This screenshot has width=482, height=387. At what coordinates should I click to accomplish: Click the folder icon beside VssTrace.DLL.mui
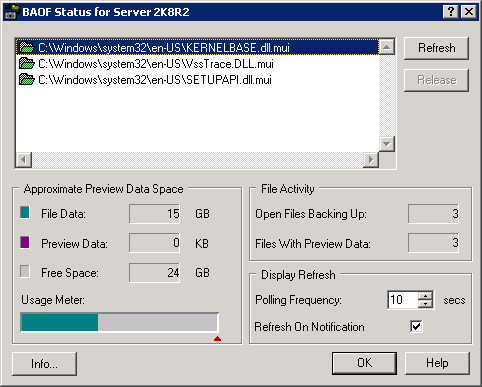(27, 63)
